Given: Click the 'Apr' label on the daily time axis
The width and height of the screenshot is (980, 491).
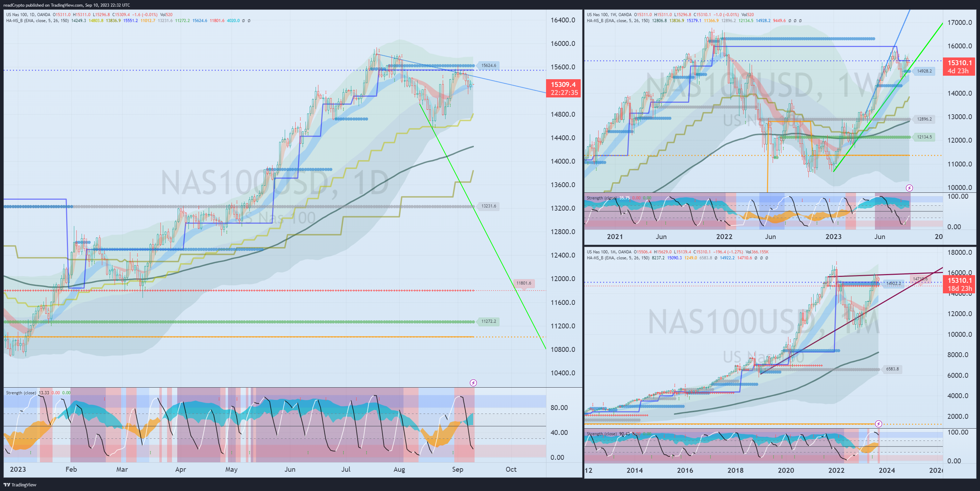Looking at the screenshot, I should point(180,469).
